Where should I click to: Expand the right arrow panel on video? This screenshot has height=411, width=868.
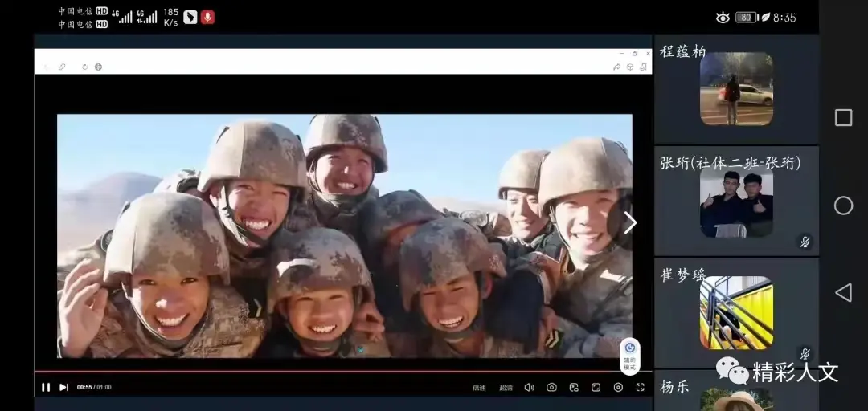(630, 223)
